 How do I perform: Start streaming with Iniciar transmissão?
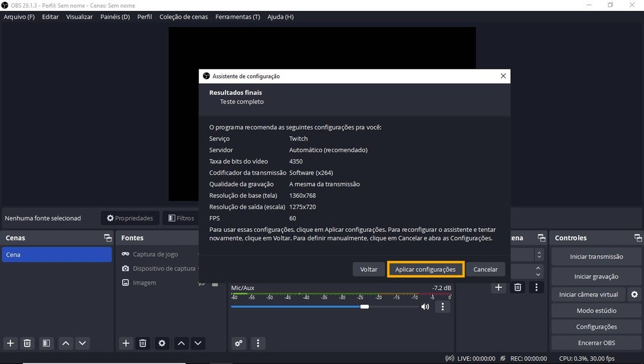[x=596, y=256]
